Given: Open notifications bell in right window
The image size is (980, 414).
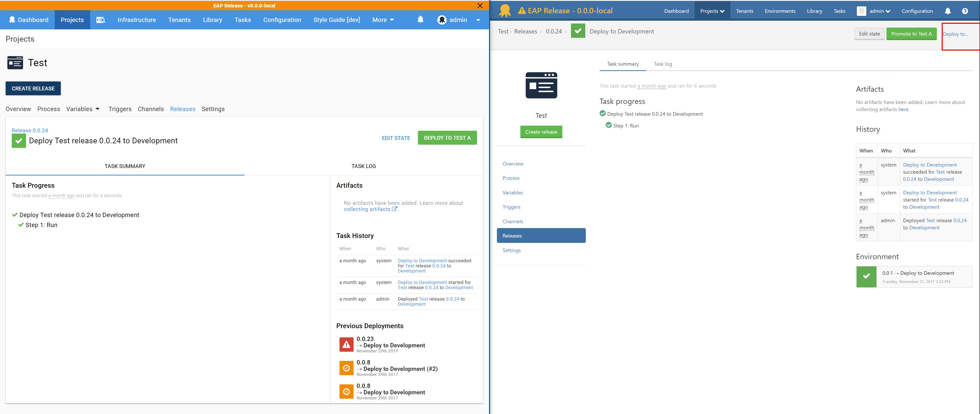Looking at the screenshot, I should 948,11.
